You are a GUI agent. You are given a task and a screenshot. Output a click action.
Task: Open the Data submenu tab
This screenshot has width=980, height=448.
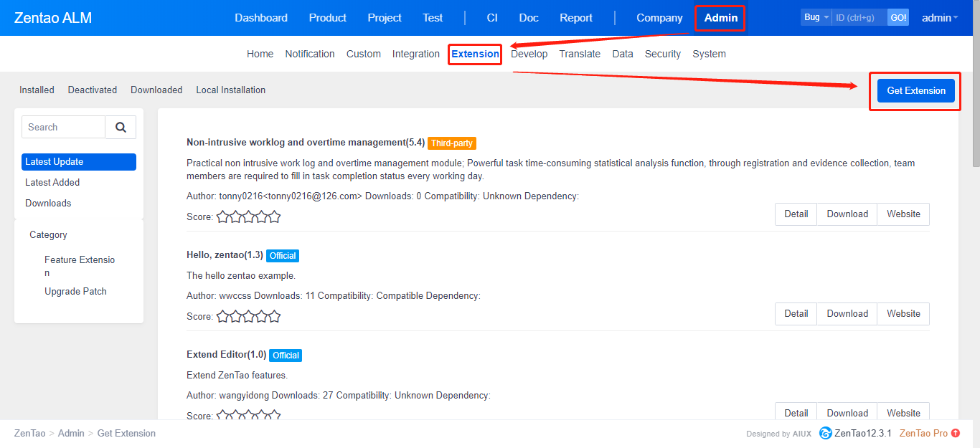tap(623, 54)
